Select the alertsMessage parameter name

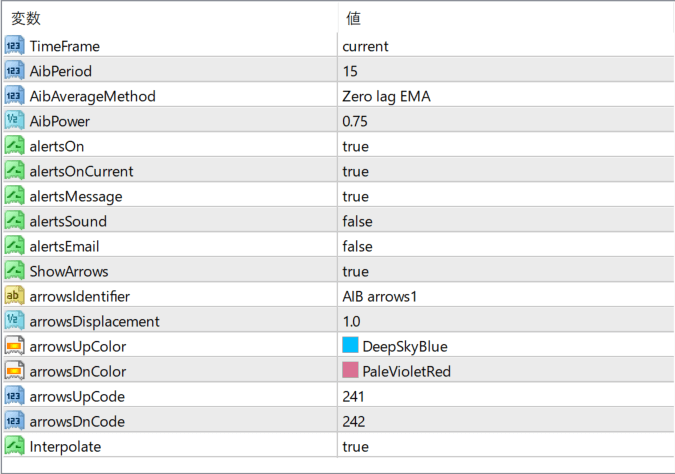coord(76,197)
